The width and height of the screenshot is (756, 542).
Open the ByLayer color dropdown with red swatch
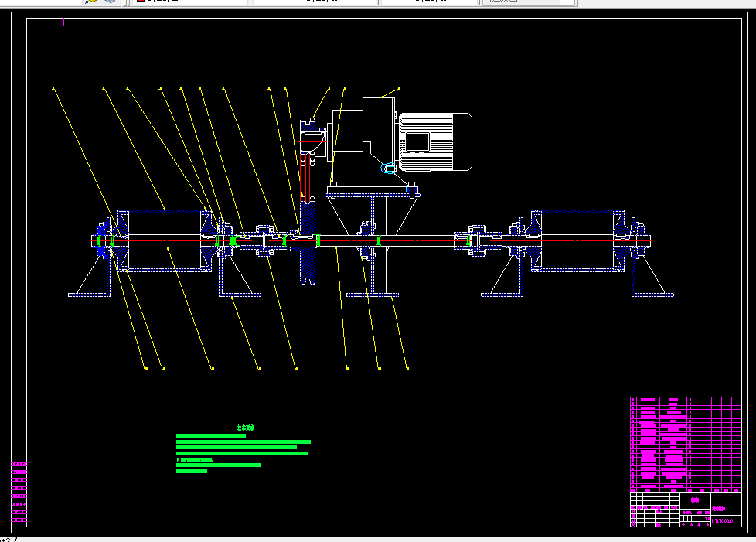(x=190, y=2)
